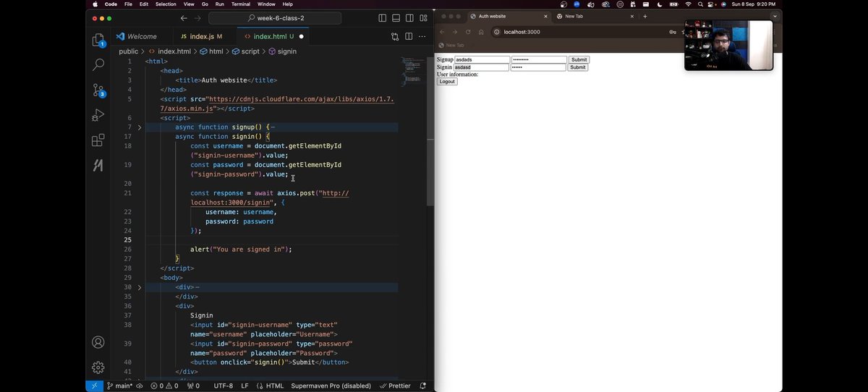Image resolution: width=868 pixels, height=392 pixels.
Task: Toggle the Primary Side Bar
Action: pos(383,18)
